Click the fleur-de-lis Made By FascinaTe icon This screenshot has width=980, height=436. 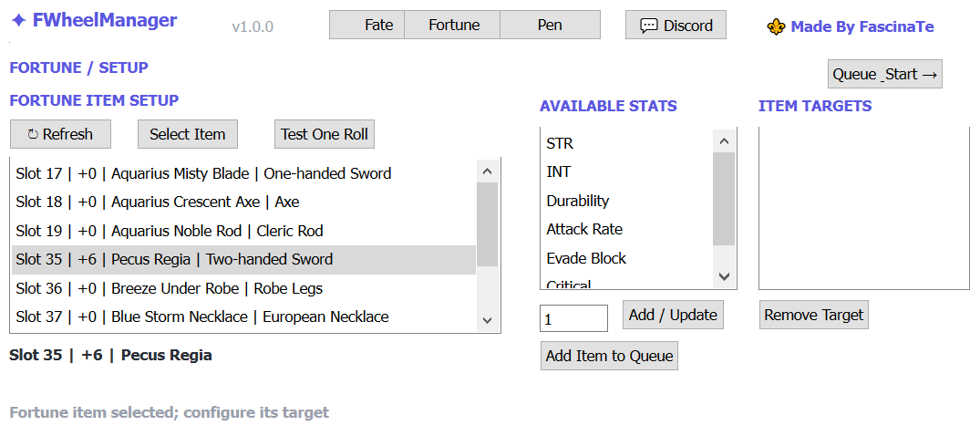[x=776, y=26]
